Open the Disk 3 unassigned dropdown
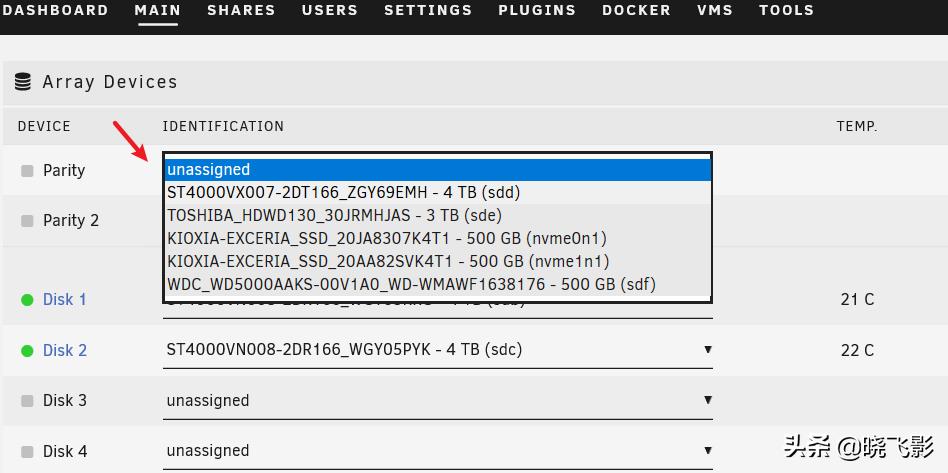The height and width of the screenshot is (473, 948). 438,400
